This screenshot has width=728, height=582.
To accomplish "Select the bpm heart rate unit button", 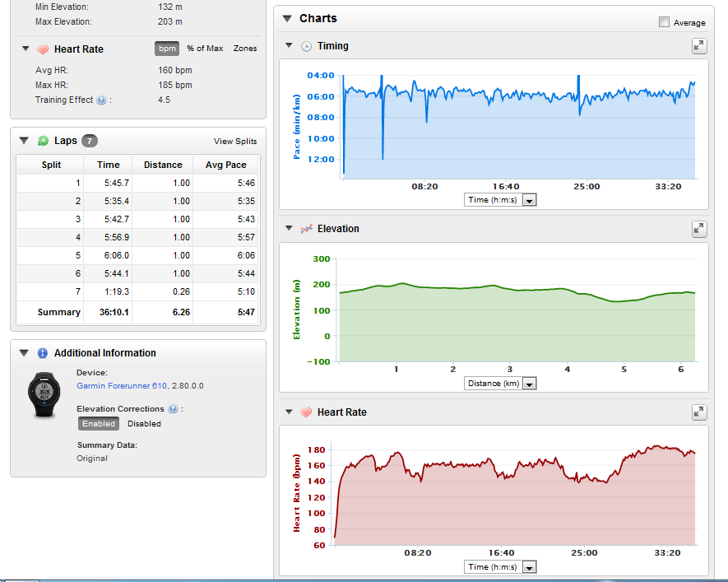I will pyautogui.click(x=166, y=49).
